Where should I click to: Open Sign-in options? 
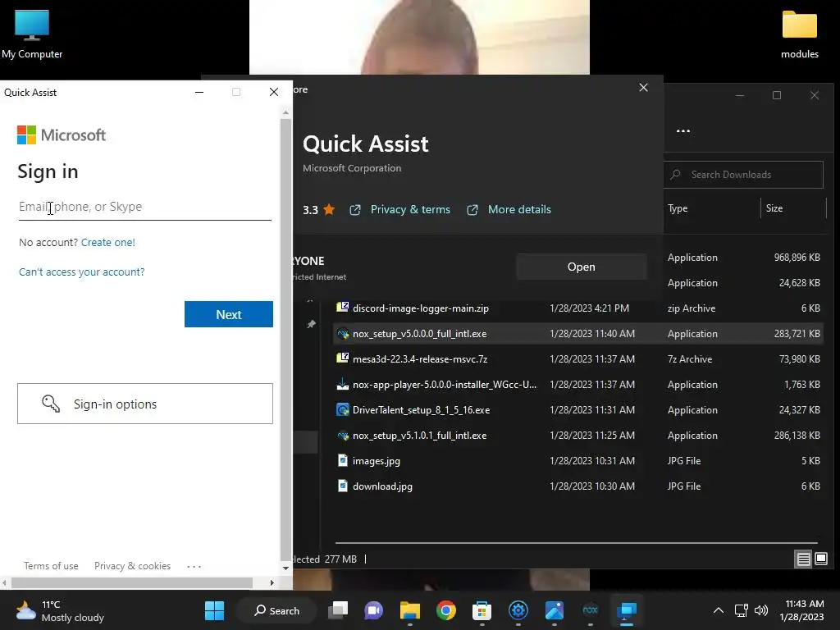pos(144,404)
